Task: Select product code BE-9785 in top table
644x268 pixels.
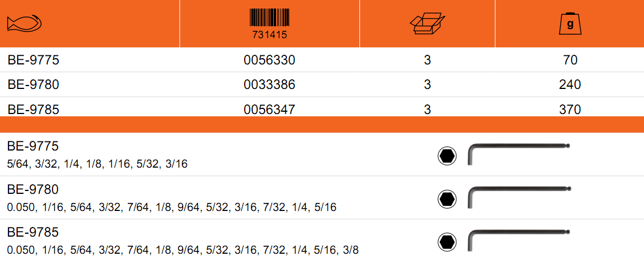Action: click(33, 109)
